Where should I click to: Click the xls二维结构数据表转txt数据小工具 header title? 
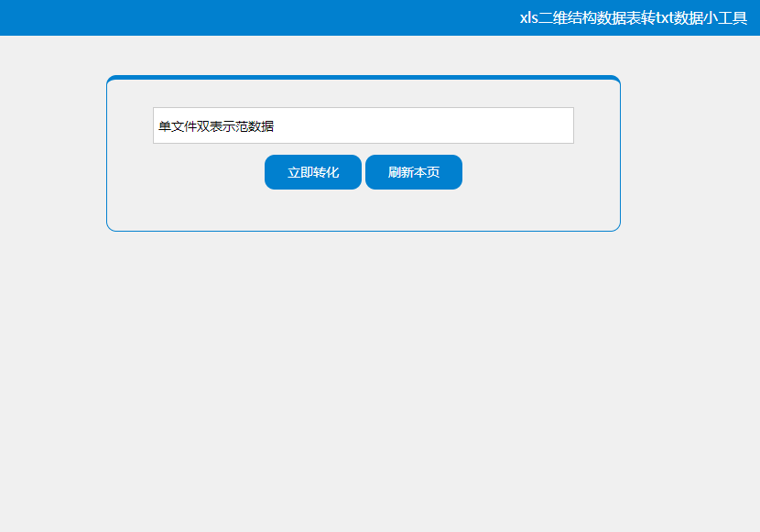click(634, 18)
